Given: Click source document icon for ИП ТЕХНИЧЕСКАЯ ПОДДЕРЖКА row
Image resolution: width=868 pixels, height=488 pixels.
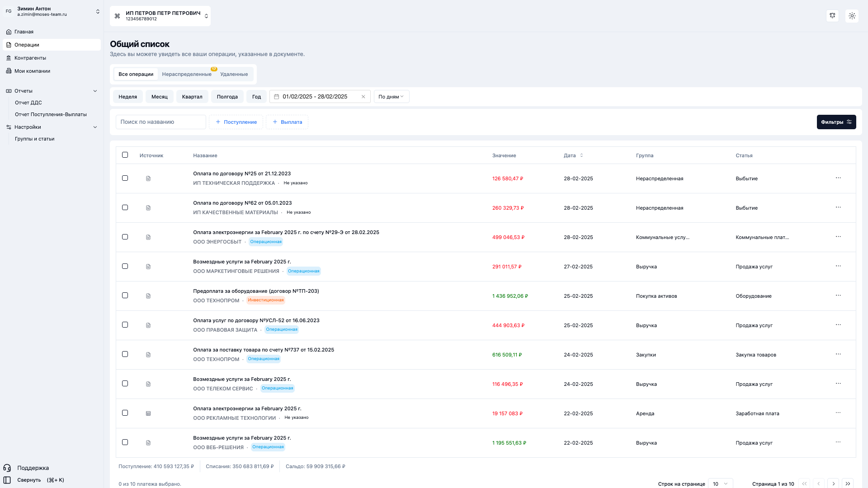Looking at the screenshot, I should point(148,178).
